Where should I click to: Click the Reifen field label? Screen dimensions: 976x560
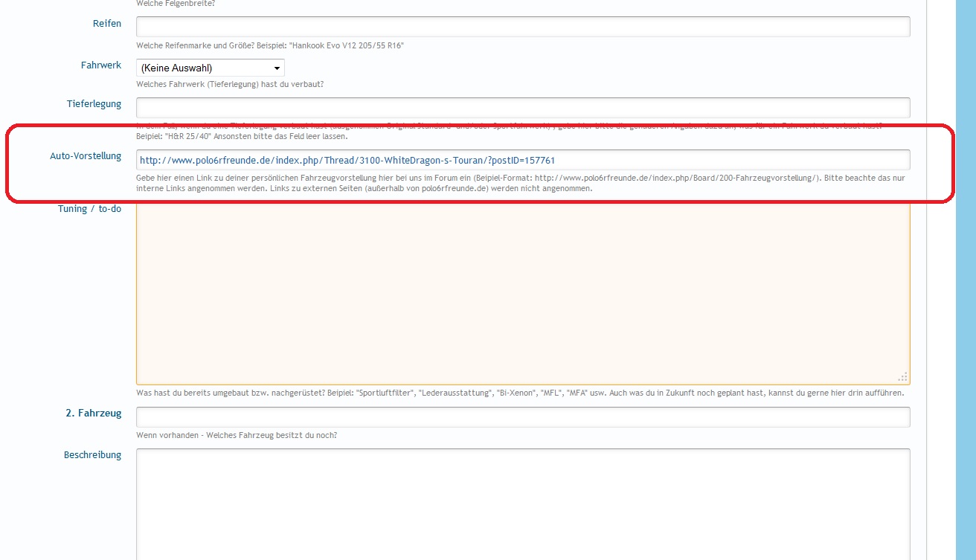tap(107, 24)
